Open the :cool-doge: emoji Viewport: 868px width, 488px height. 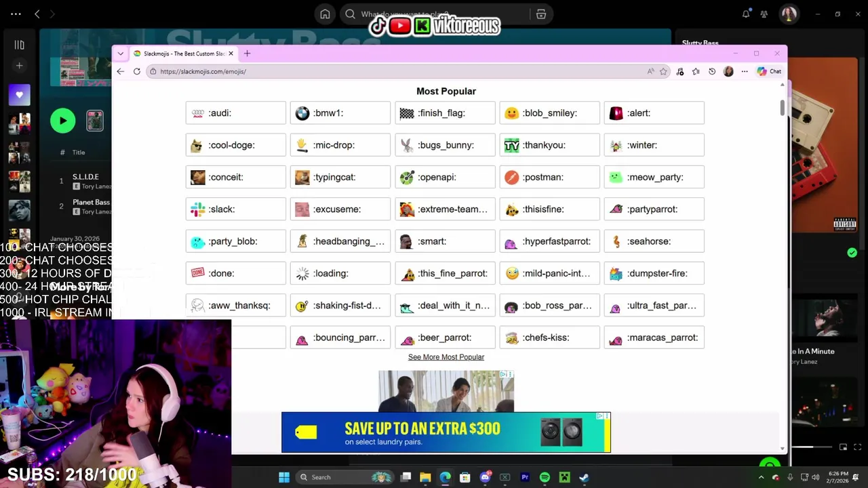click(235, 145)
